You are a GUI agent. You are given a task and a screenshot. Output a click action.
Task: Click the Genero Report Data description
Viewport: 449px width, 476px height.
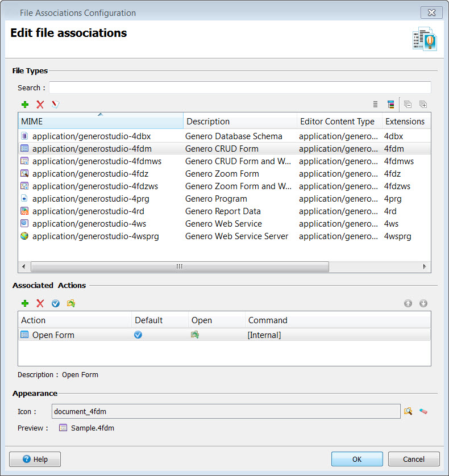coord(223,211)
